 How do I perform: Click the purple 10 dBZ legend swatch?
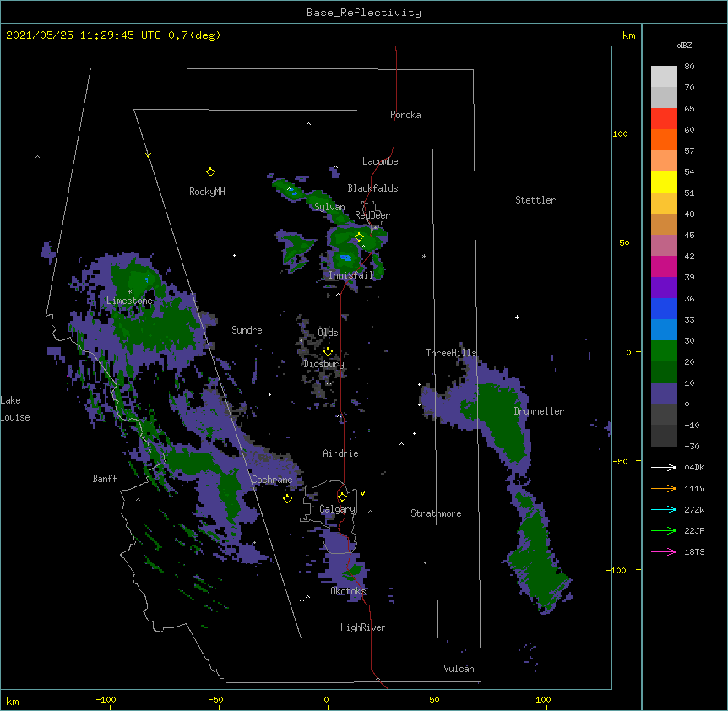[664, 393]
